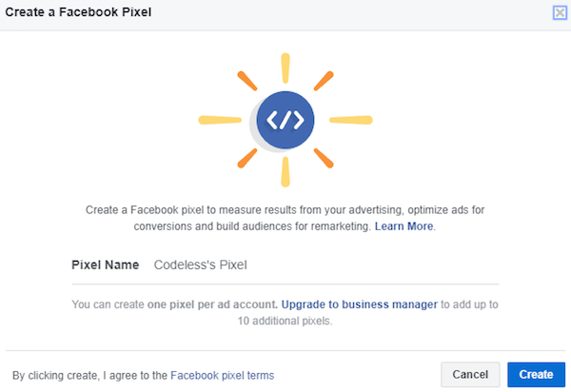This screenshot has width=571, height=392.
Task: Click the dialog title Create a Facebook Pixel
Action: coord(78,12)
